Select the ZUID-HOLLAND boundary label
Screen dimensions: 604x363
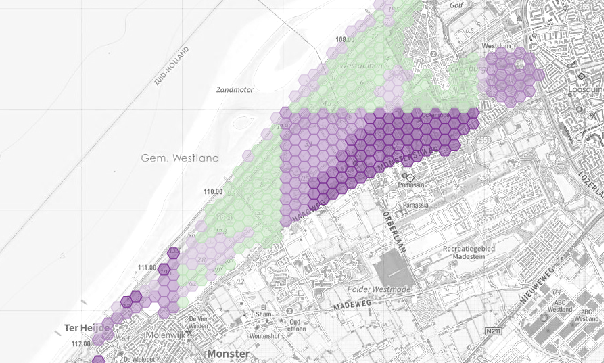point(172,66)
